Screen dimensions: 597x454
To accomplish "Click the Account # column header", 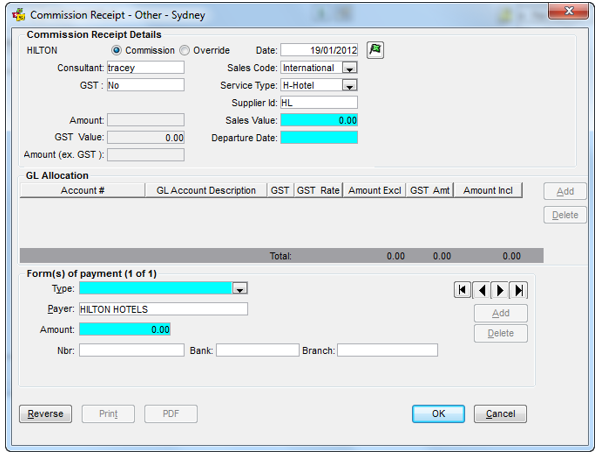I will (82, 190).
